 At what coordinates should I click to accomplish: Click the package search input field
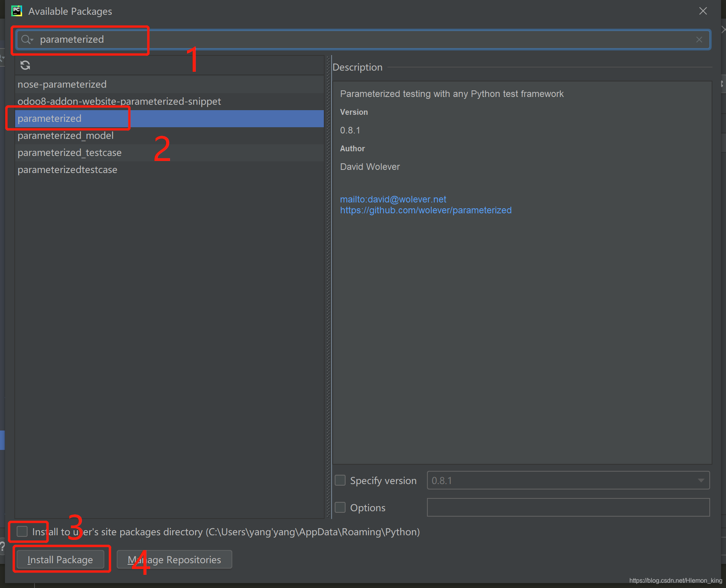click(x=363, y=40)
